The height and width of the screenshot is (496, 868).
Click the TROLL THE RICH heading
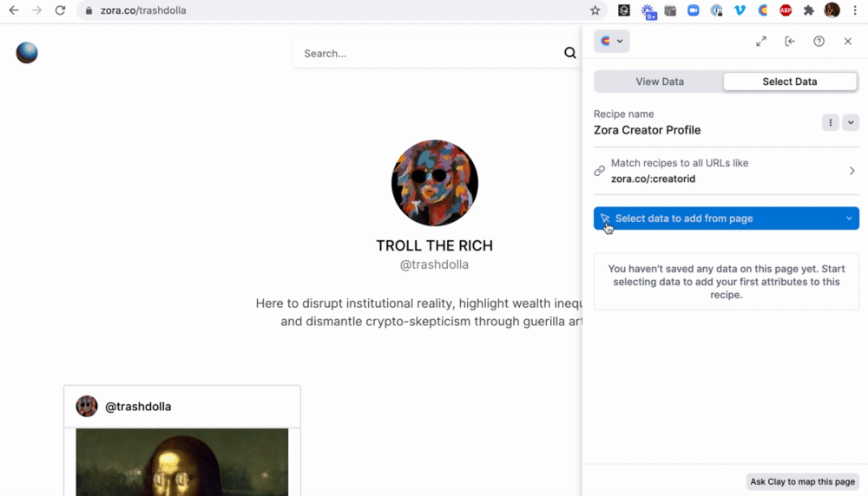pos(435,245)
